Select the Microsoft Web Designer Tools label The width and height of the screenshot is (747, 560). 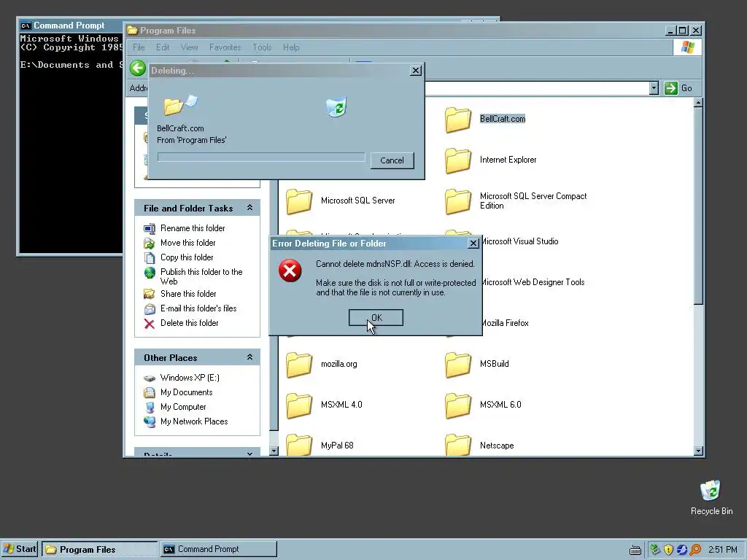coord(533,282)
